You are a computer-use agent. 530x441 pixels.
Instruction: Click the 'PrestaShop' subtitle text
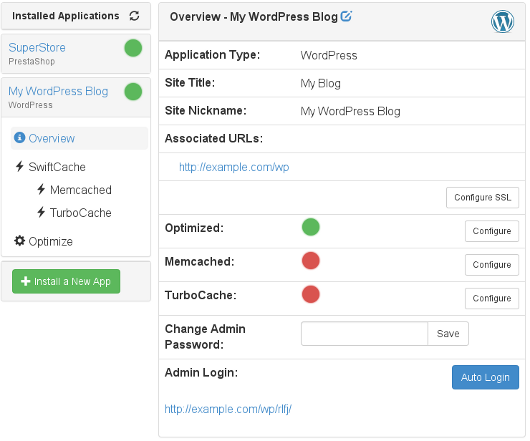(32, 62)
